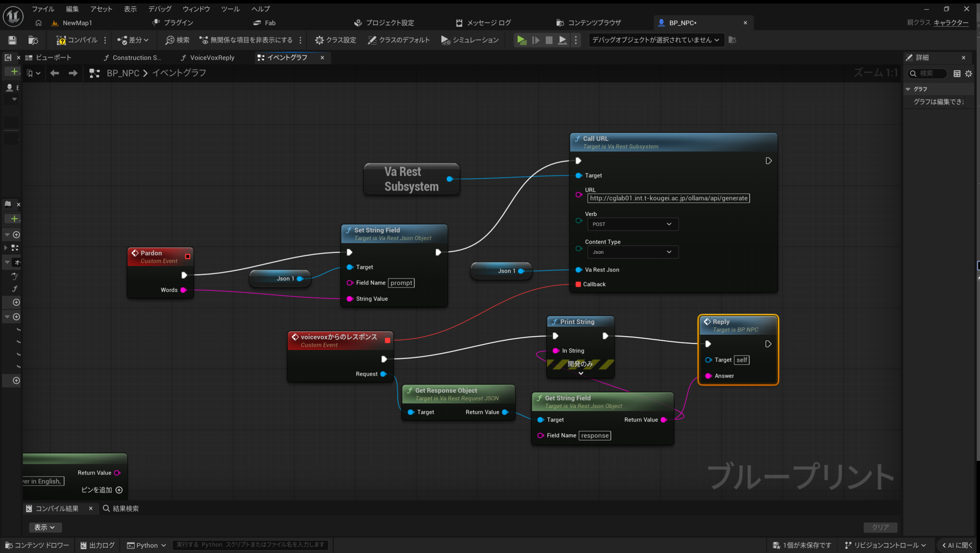Image resolution: width=980 pixels, height=553 pixels.
Task: Click the URL text input field
Action: [668, 198]
